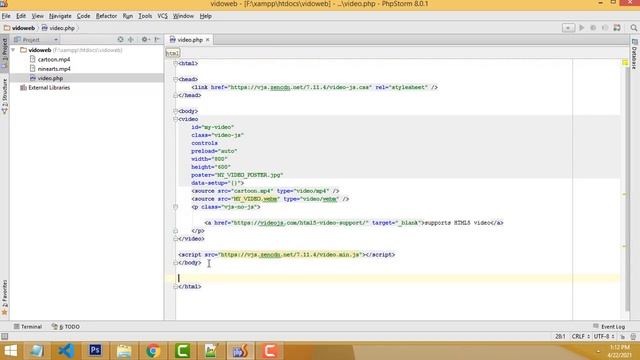This screenshot has width=640, height=360.
Task: Click the run with coverage icon
Action: [605, 28]
